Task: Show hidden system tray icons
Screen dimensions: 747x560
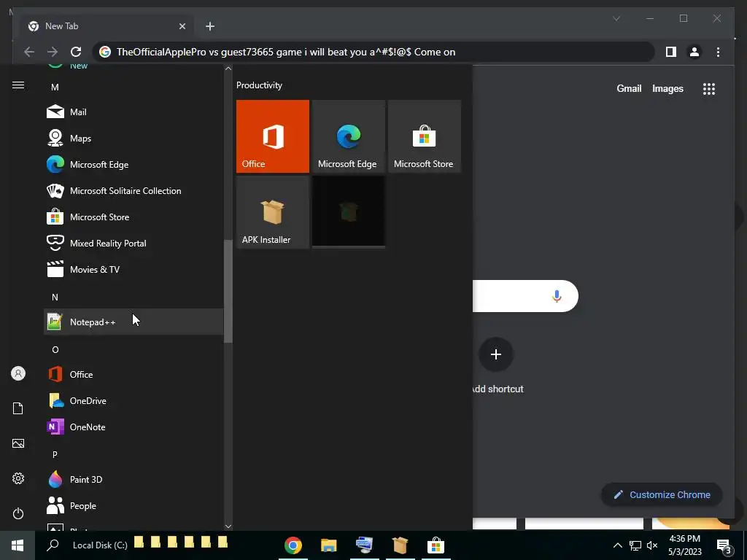Action: [x=617, y=545]
